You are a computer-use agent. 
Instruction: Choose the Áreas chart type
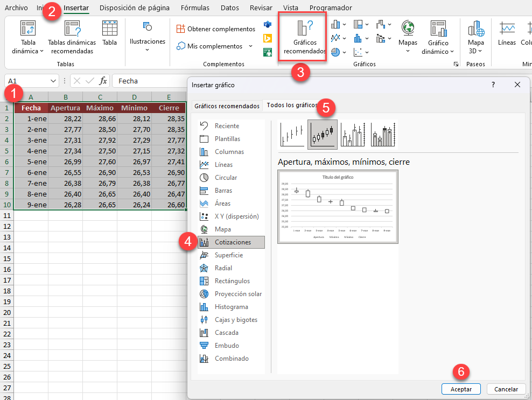[231, 203]
